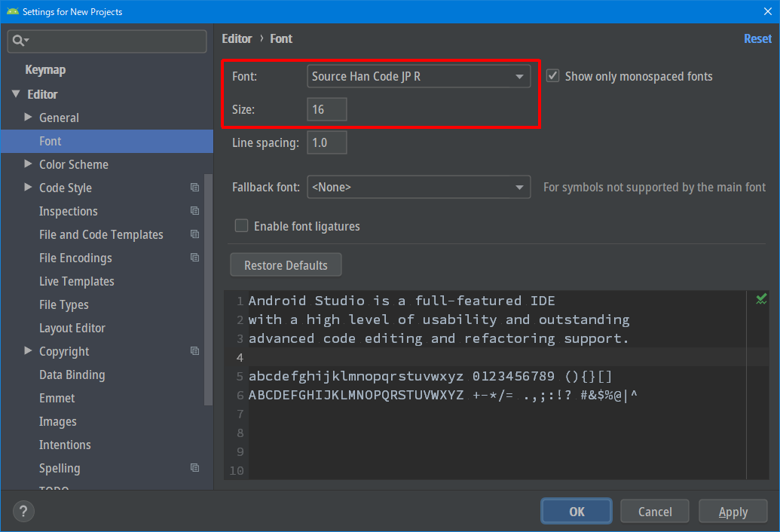780x532 pixels.
Task: Select the Font settings page
Action: point(107,141)
